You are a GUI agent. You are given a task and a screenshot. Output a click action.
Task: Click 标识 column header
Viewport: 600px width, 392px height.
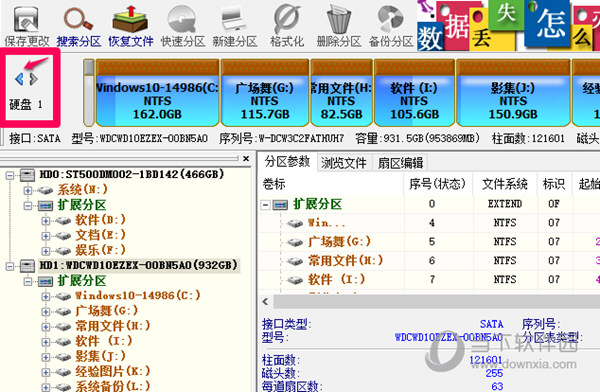[x=554, y=184]
